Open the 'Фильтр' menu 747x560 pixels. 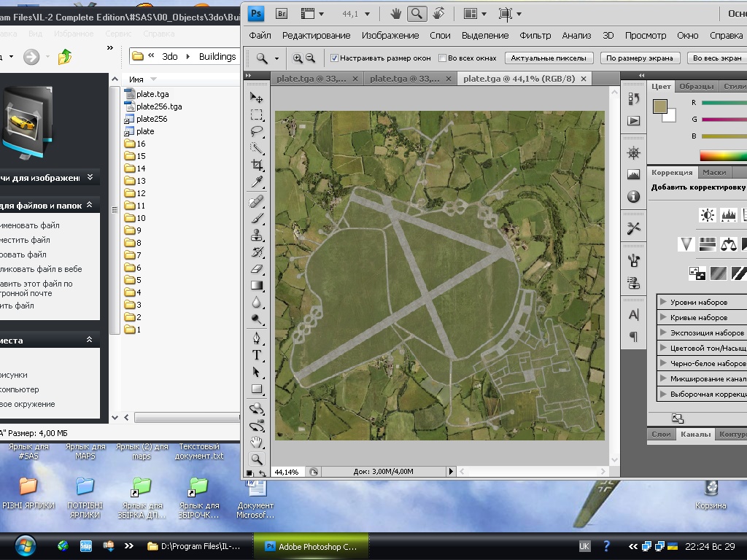535,35
